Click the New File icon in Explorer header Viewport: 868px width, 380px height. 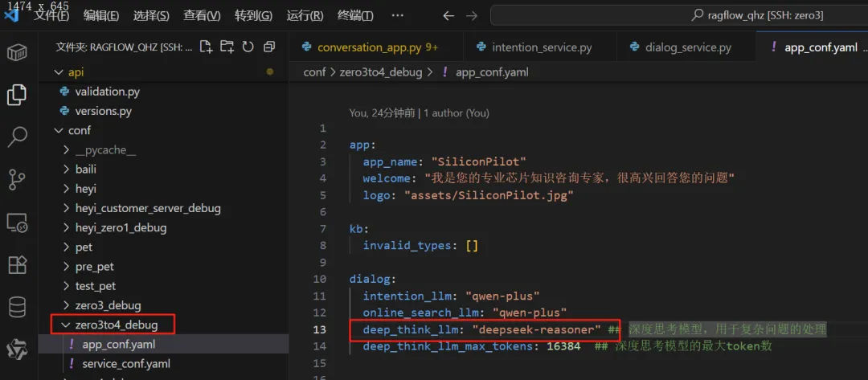point(206,47)
